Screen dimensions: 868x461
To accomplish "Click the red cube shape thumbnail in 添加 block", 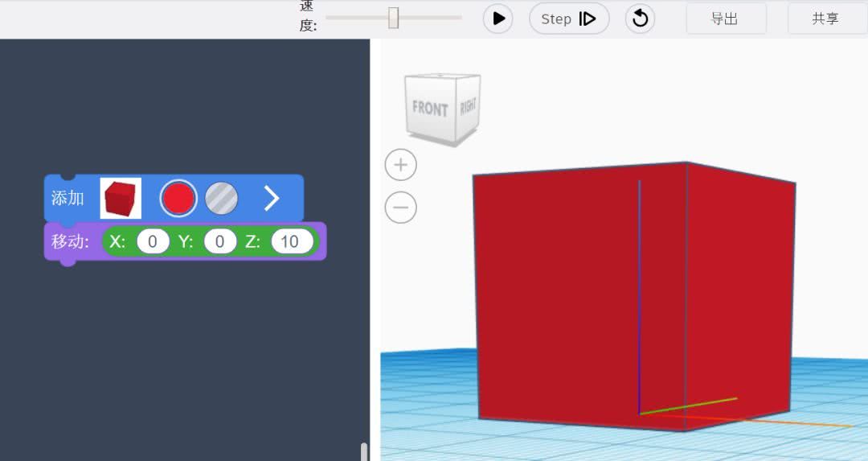I will coord(121,199).
